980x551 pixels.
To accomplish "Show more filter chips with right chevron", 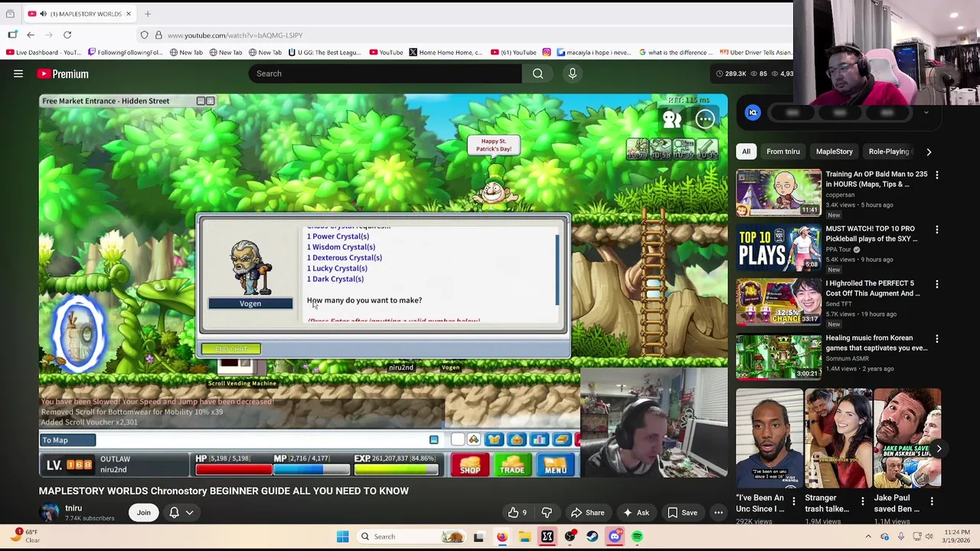I will (929, 152).
